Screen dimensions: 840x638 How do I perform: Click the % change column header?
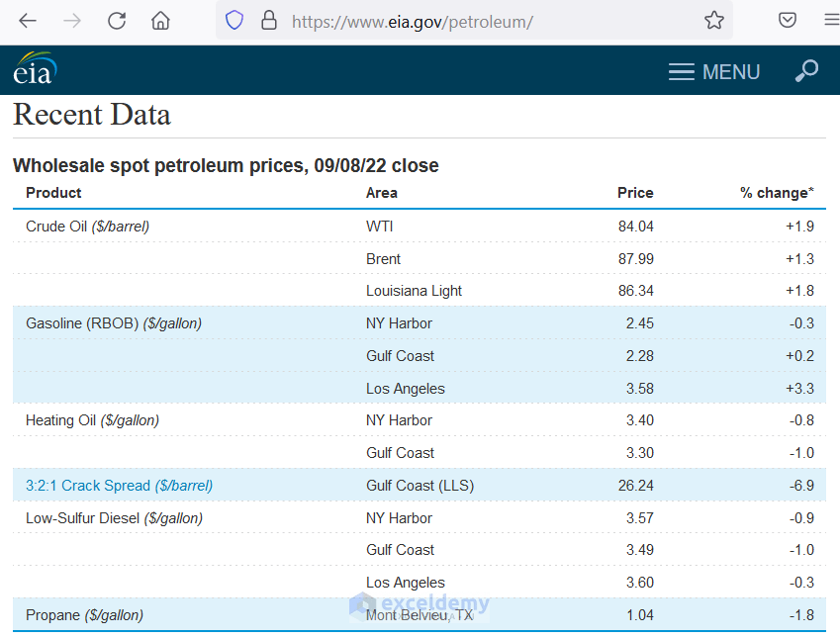click(x=778, y=193)
